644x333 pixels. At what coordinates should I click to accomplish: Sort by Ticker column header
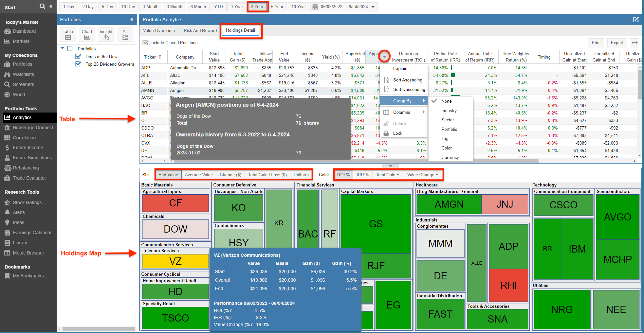pyautogui.click(x=153, y=57)
